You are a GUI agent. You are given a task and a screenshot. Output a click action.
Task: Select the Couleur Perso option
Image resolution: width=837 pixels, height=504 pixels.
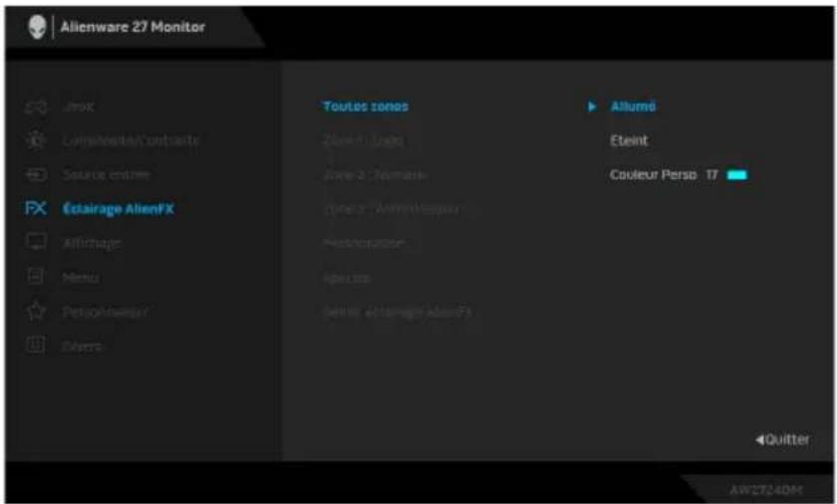[654, 174]
